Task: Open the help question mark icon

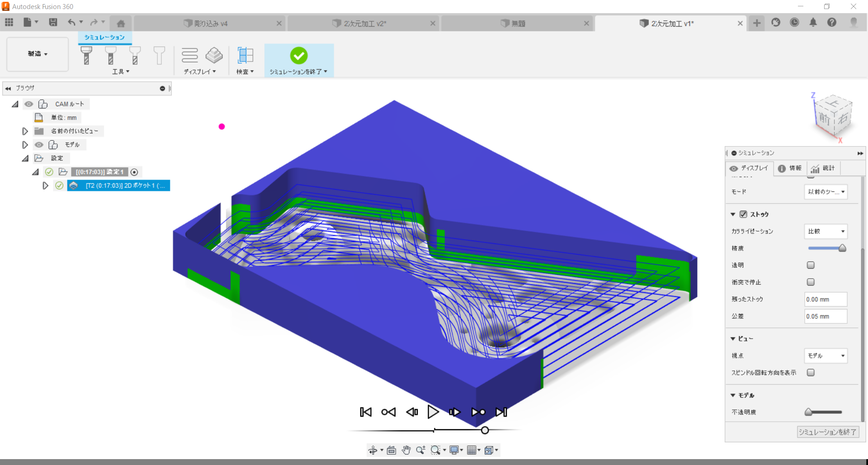Action: 831,23
